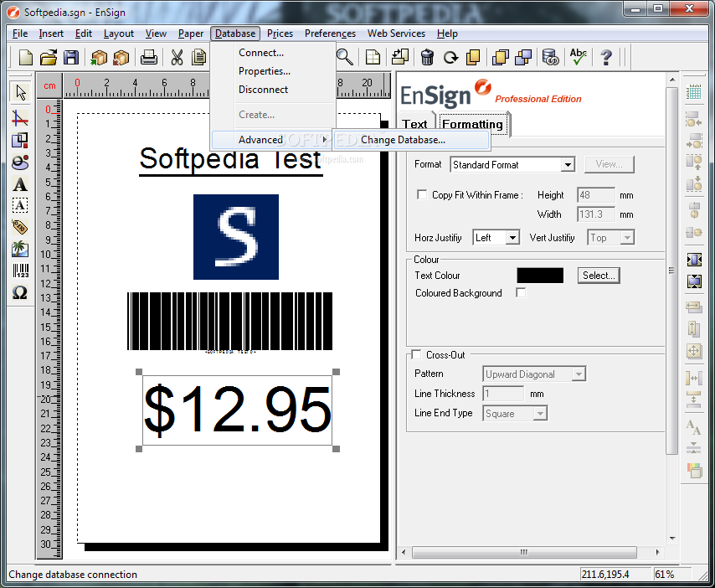This screenshot has width=715, height=588.
Task: Switch to the Formatting tab
Action: [472, 124]
